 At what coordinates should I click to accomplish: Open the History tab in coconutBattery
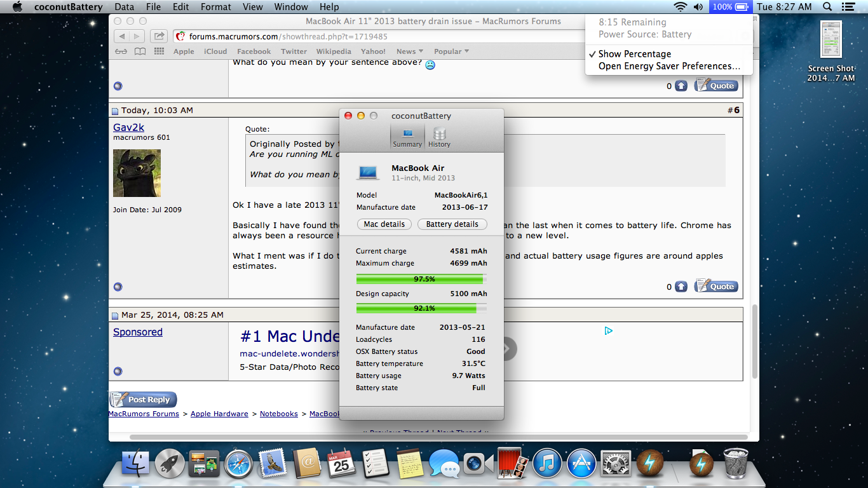439,137
